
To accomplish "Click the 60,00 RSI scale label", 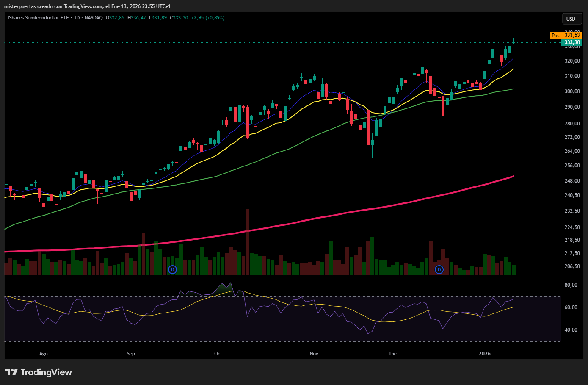I will pyautogui.click(x=571, y=307).
